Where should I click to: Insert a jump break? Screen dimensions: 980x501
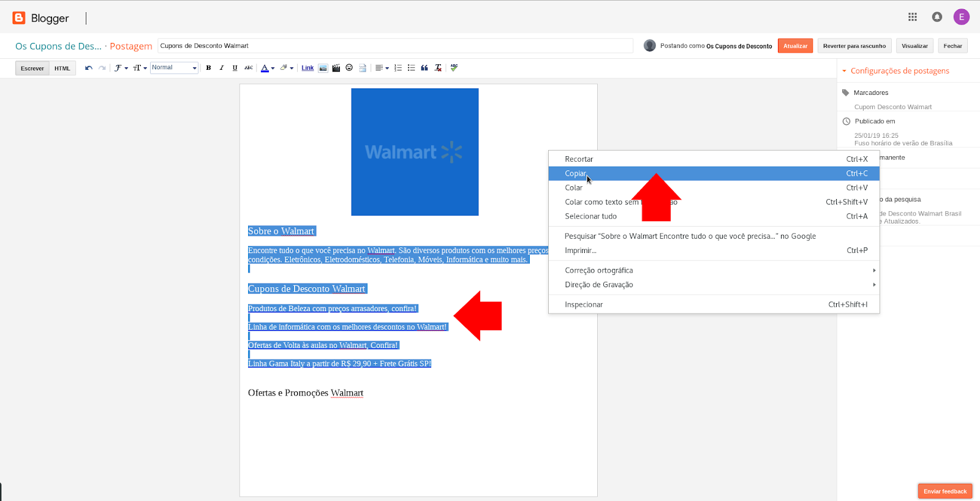pyautogui.click(x=363, y=68)
